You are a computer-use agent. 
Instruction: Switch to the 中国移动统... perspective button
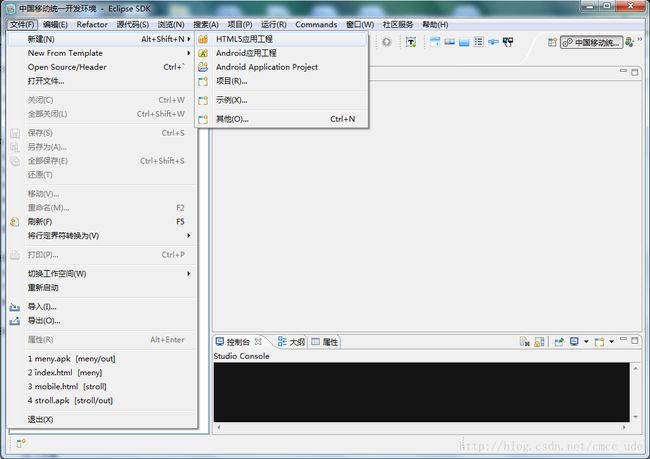tap(592, 42)
